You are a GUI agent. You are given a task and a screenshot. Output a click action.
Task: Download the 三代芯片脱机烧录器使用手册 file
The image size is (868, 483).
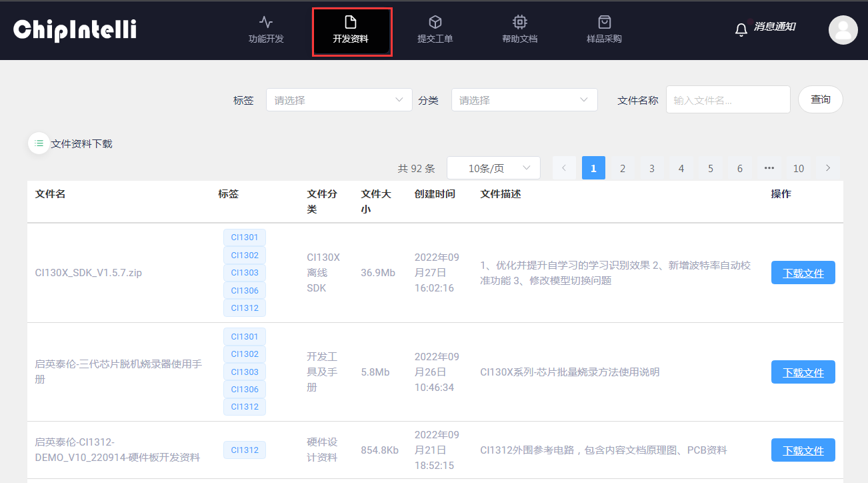coord(803,372)
